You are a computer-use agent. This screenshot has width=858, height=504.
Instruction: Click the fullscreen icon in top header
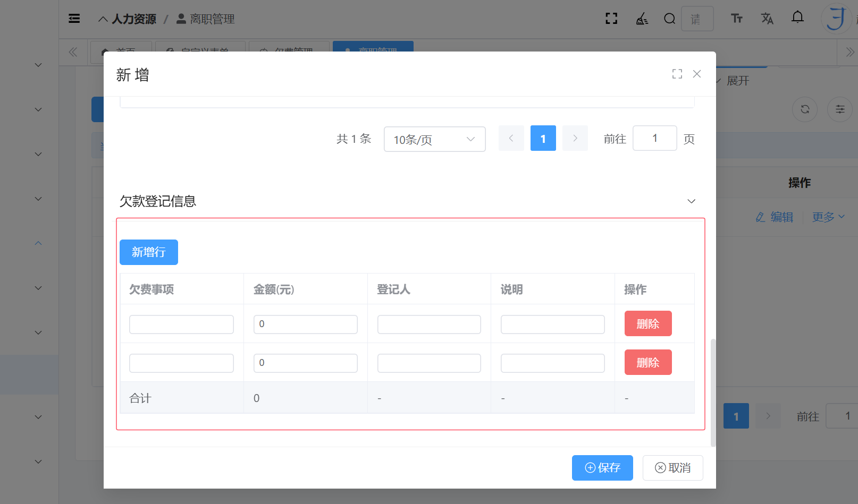point(611,19)
